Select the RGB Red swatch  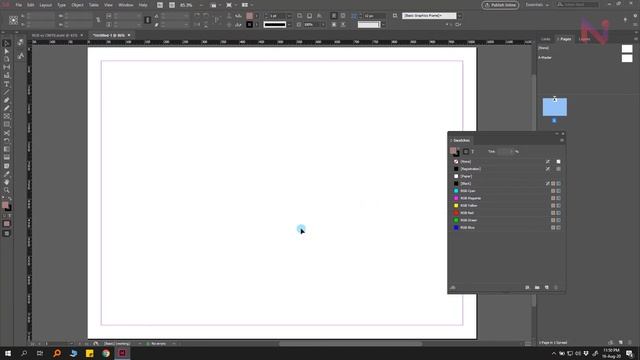point(507,213)
